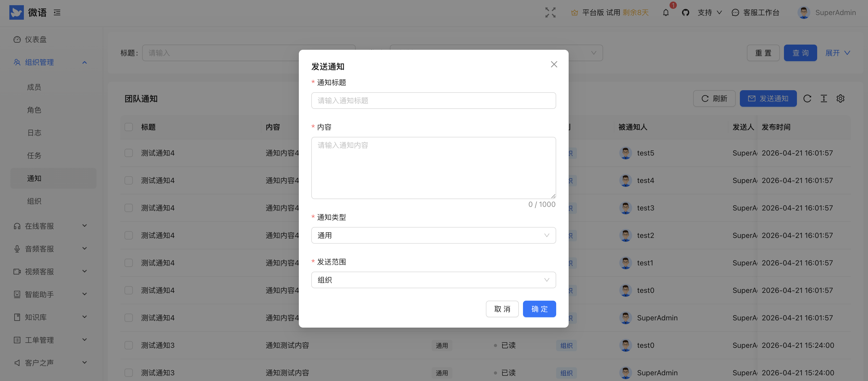Go to 成员 menu item
This screenshot has height=381, width=868.
(x=53, y=87)
